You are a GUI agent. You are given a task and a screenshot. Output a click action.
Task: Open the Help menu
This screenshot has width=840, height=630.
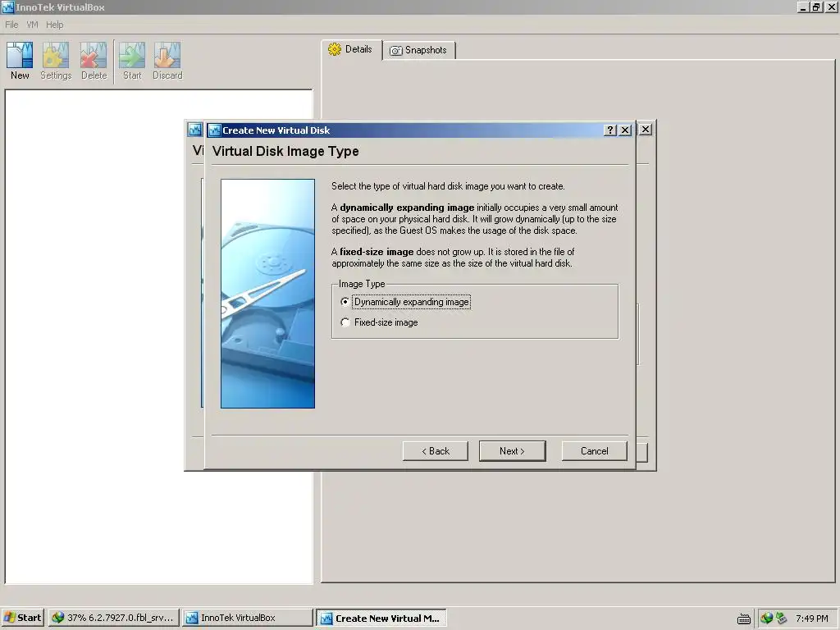55,25
